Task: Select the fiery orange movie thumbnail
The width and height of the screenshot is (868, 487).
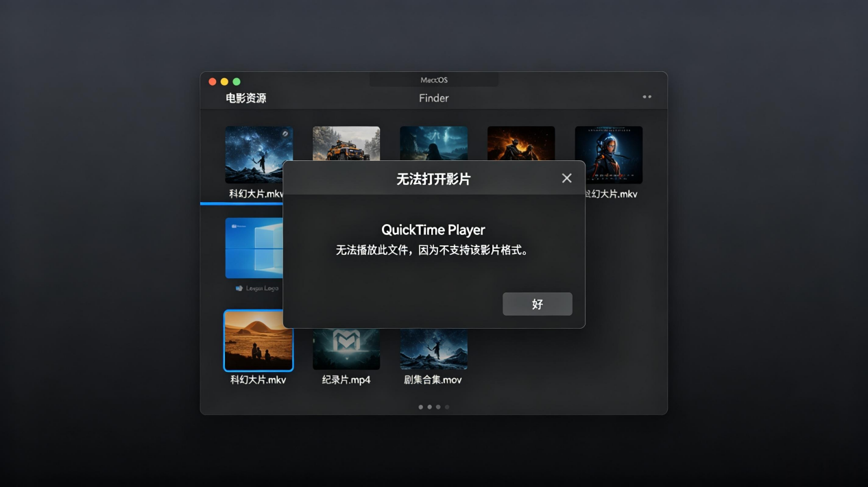Action: point(521,144)
